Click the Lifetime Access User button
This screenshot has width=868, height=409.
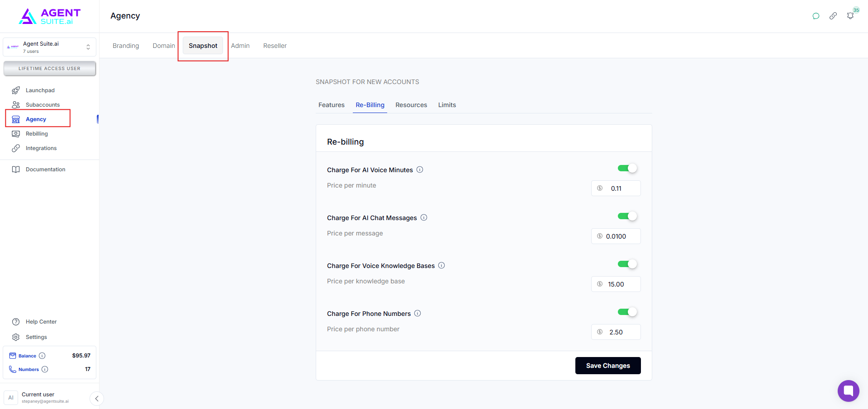50,69
